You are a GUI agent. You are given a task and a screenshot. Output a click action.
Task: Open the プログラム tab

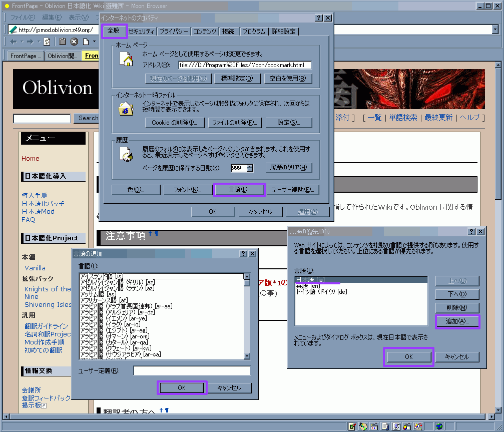(x=254, y=31)
